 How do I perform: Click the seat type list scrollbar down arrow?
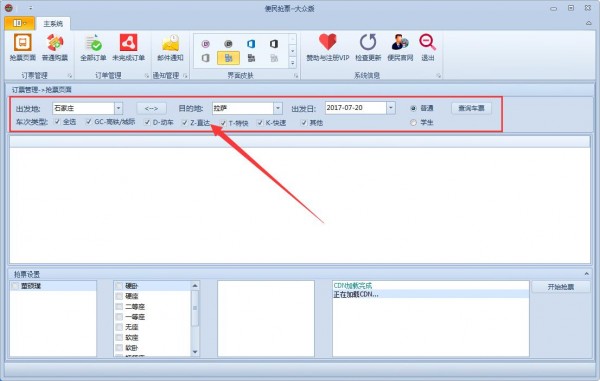195,352
